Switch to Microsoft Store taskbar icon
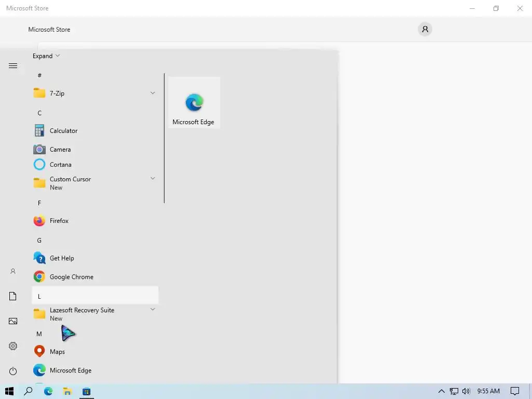 click(x=87, y=391)
